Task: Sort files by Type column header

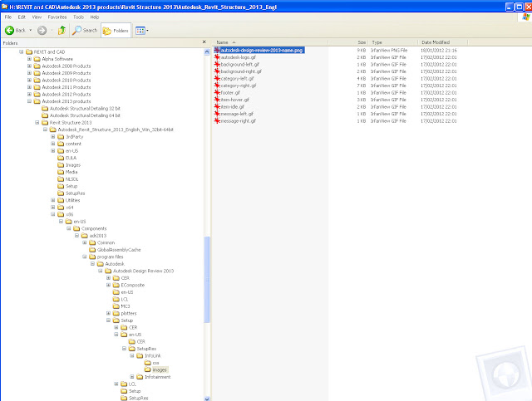Action: coord(393,42)
